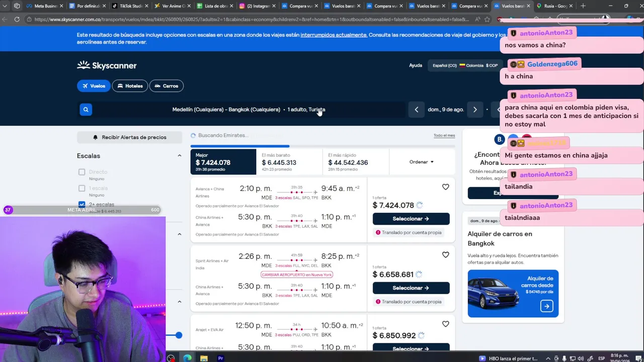Open the Español (CO) Colombia $ COP selector
644x362 pixels.
(x=465, y=65)
